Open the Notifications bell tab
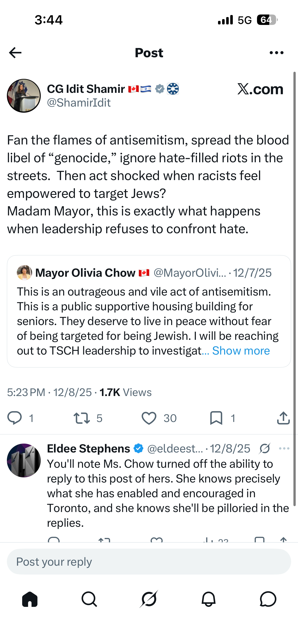This screenshot has height=644, width=298. click(x=209, y=599)
